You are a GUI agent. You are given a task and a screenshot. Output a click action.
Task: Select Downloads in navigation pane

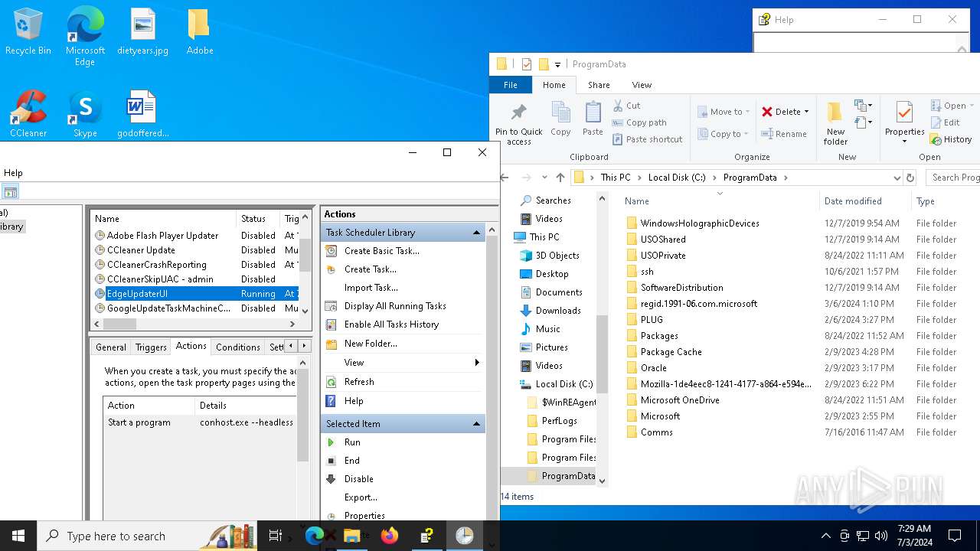click(557, 311)
